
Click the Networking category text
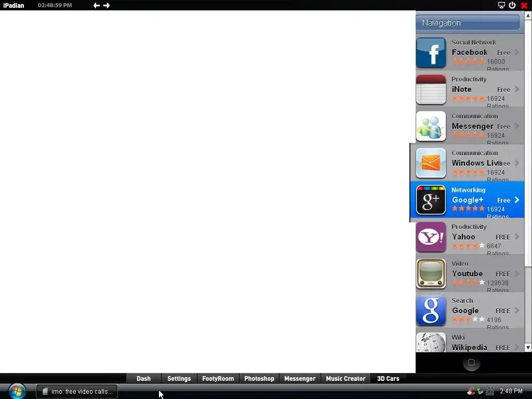pos(468,190)
